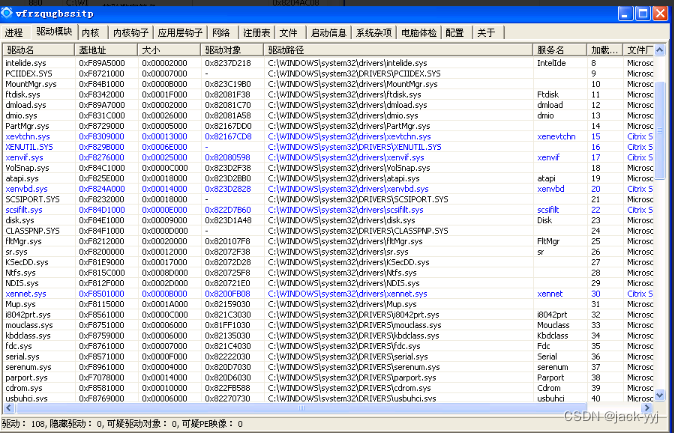Viewport: 674px width, 433px height.
Task: Select the 驱动模块 tab
Action: pyautogui.click(x=54, y=31)
